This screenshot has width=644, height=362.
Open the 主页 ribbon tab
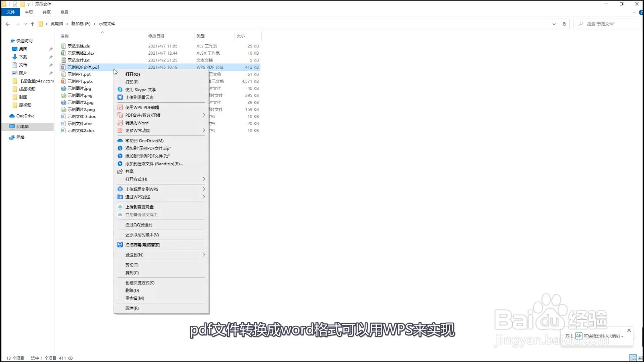[29, 12]
